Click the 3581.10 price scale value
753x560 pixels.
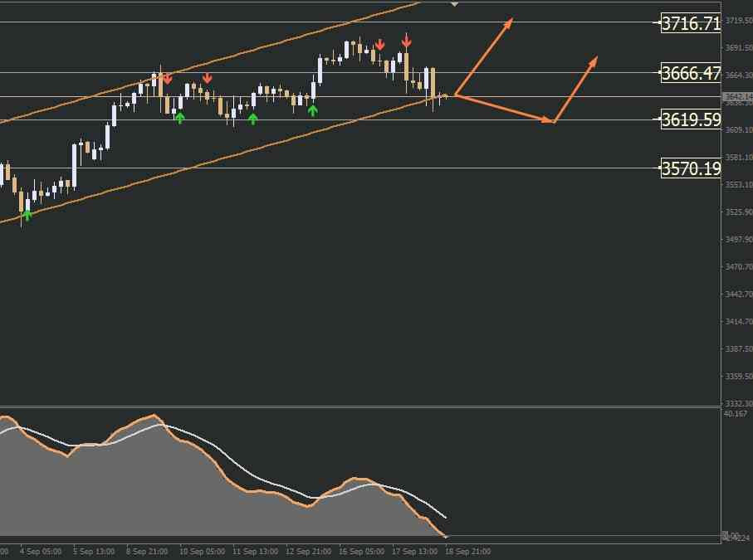click(x=739, y=157)
